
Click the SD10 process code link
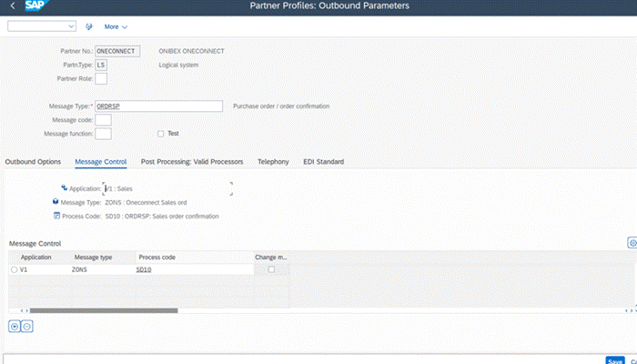click(x=143, y=270)
